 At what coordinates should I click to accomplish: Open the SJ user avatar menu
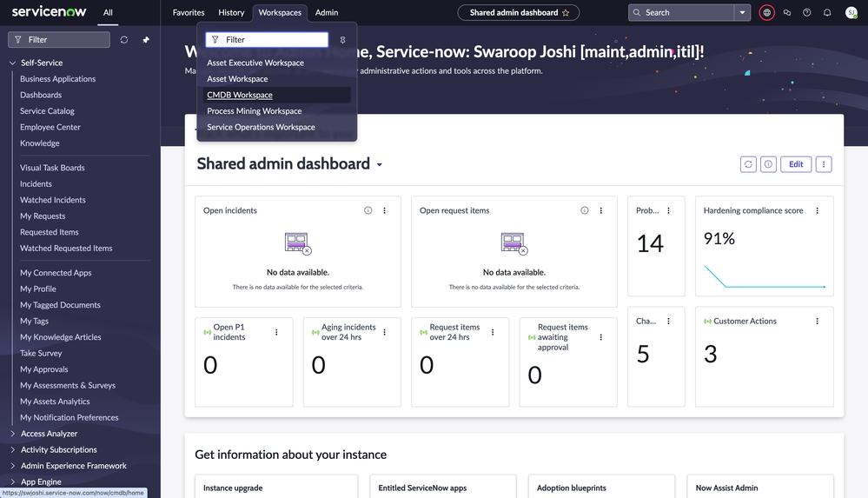tap(851, 12)
